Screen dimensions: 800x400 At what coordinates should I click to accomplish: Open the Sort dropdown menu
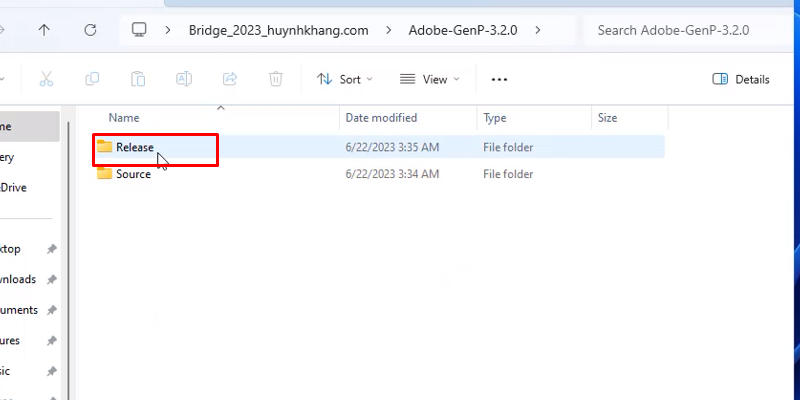[344, 79]
